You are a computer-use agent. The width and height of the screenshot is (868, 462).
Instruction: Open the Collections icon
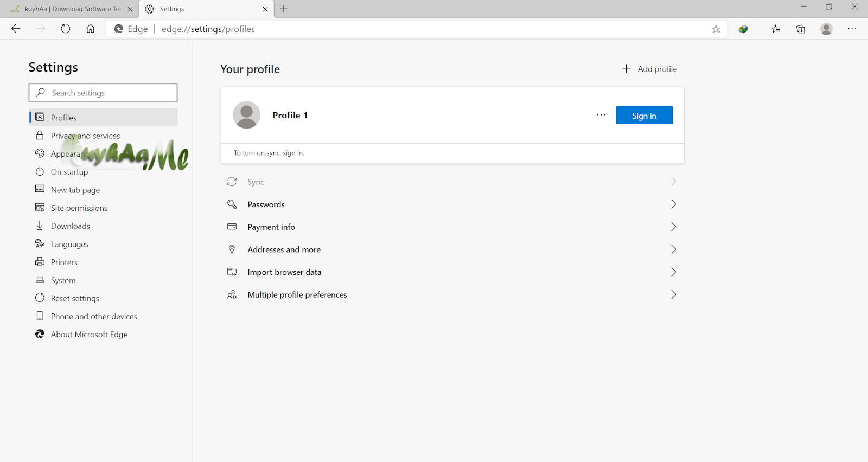pyautogui.click(x=801, y=29)
